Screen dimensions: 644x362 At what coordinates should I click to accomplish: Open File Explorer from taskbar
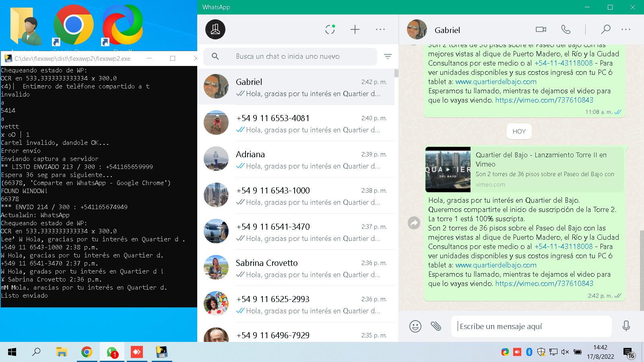click(62, 352)
